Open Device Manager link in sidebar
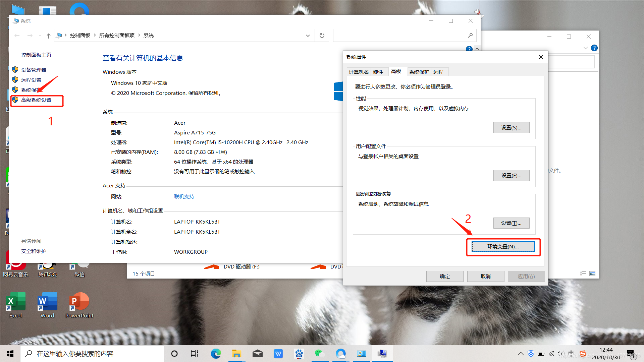Image resolution: width=644 pixels, height=362 pixels. coord(34,70)
